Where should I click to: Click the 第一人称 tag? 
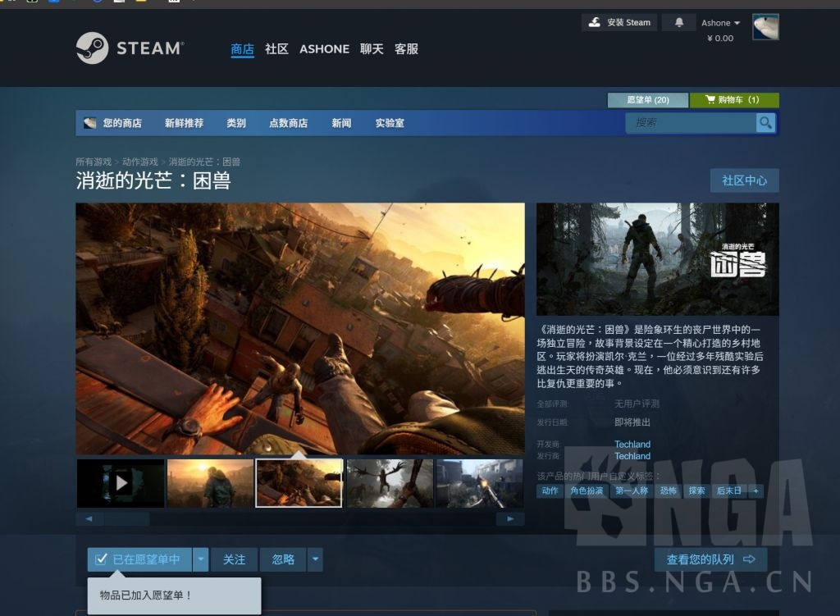632,491
